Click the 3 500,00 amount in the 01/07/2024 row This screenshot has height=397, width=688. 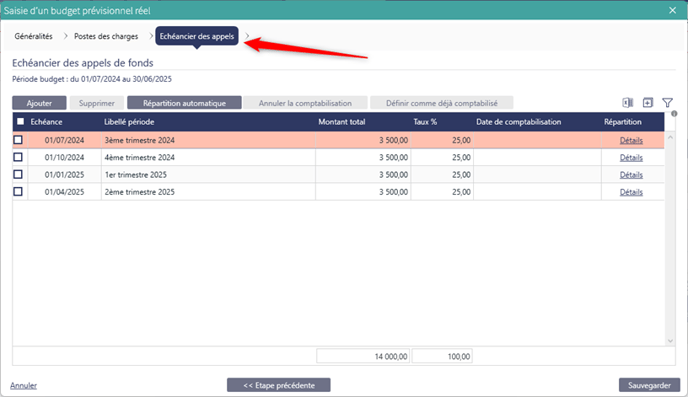pyautogui.click(x=394, y=140)
